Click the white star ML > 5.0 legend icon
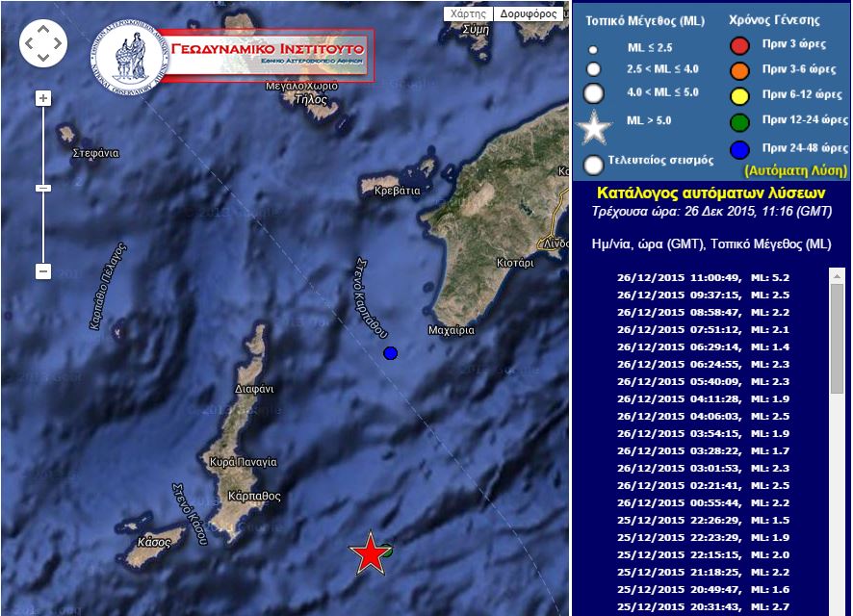Screen dimensions: 853x616 pyautogui.click(x=594, y=126)
